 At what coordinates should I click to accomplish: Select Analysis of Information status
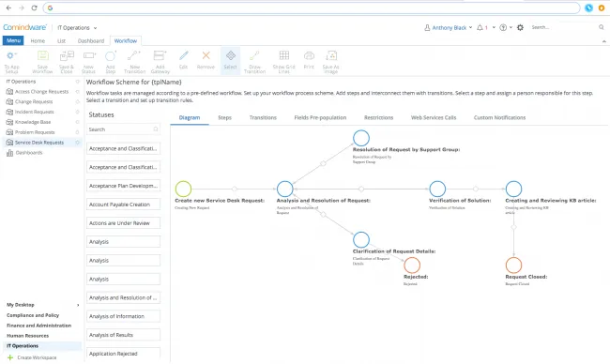pos(123,316)
